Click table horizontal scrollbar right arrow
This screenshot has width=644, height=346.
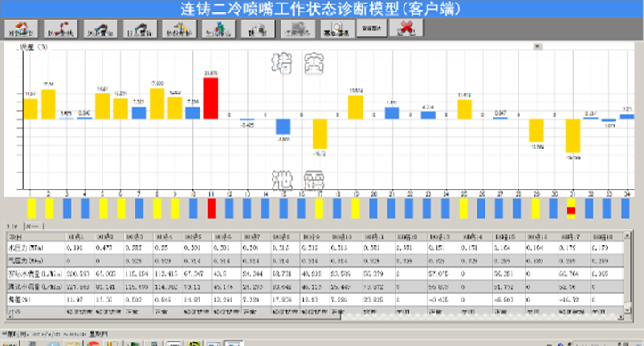pyautogui.click(x=621, y=317)
